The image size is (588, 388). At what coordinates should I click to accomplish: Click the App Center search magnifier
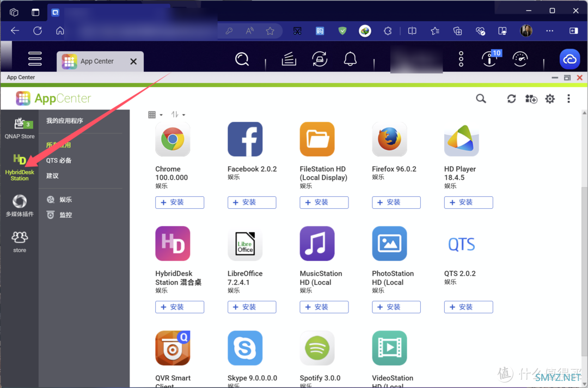[x=481, y=99]
